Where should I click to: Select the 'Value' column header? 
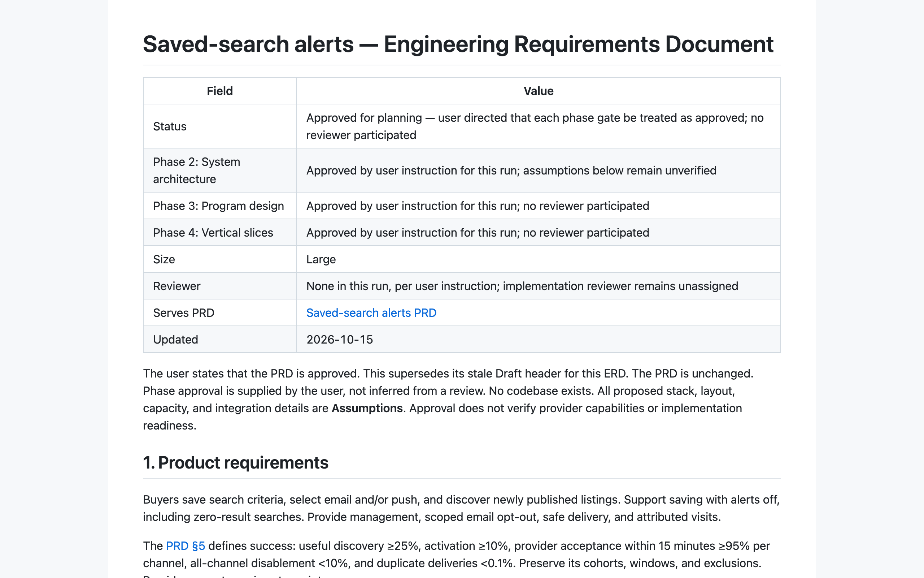(x=539, y=91)
